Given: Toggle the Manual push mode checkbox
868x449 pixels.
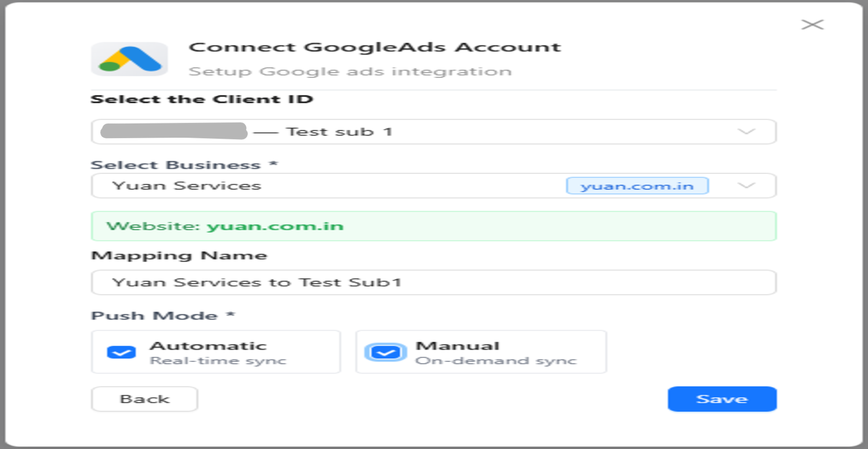Looking at the screenshot, I should 386,352.
